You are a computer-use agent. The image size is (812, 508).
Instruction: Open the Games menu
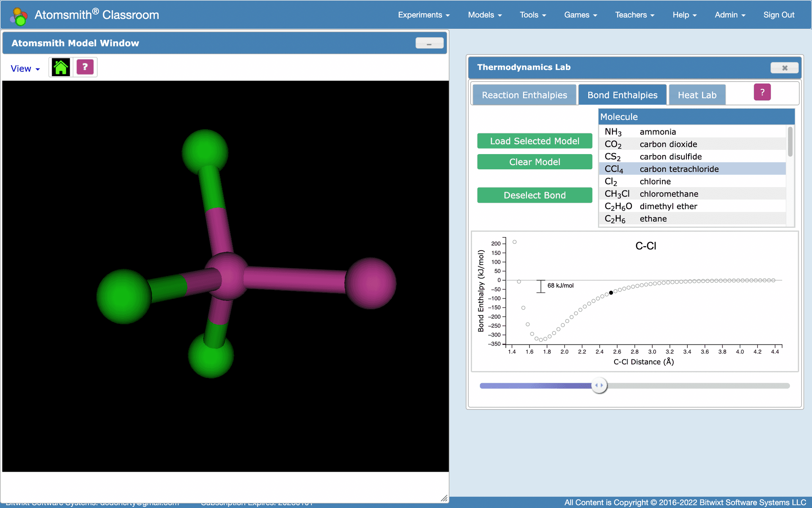(x=581, y=15)
